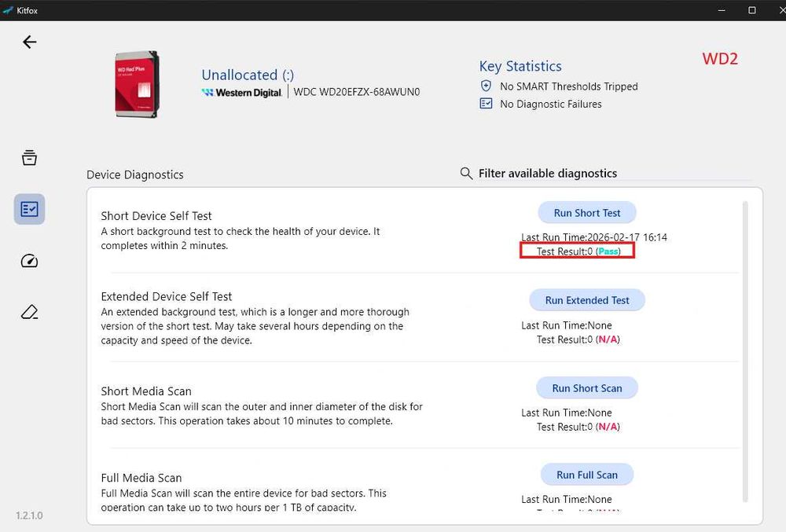The height and width of the screenshot is (532, 786).
Task: Click the Kitfox app icon in title bar
Action: (x=8, y=10)
